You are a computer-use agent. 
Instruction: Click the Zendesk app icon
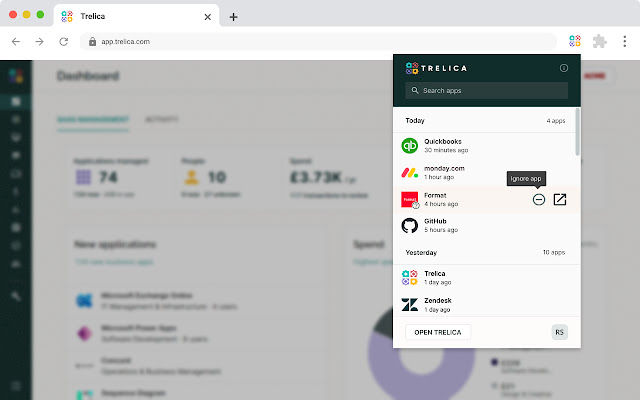coord(409,304)
